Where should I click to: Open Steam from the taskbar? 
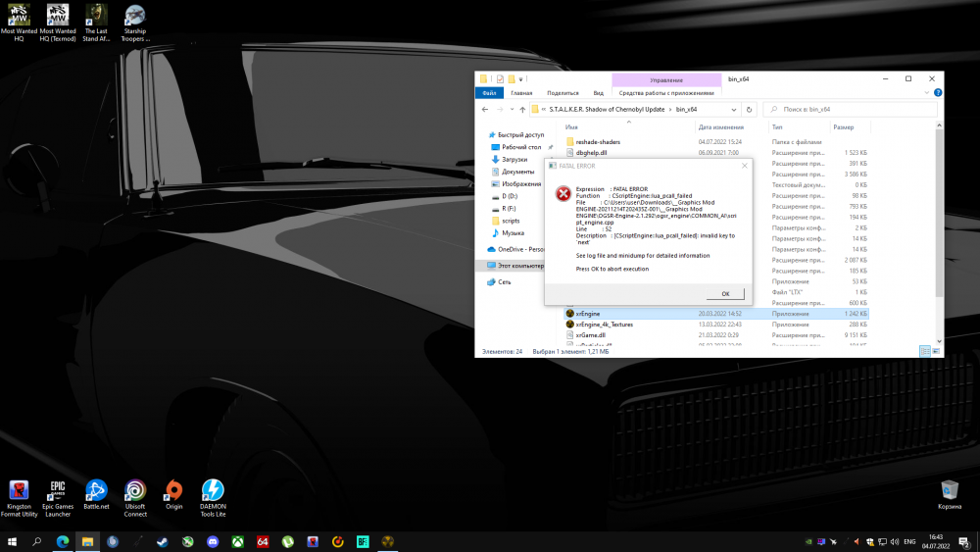163,541
